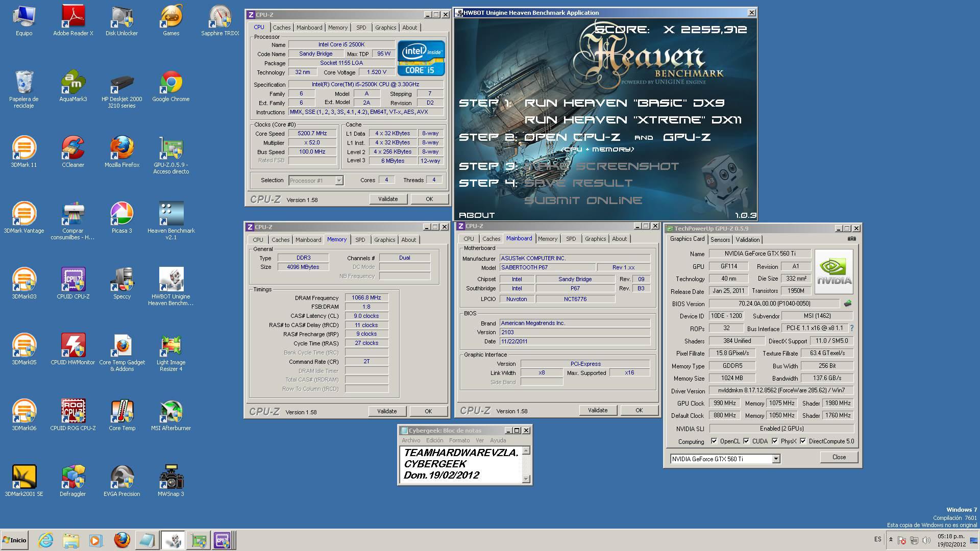Viewport: 980px width, 551px height.
Task: Open Adobe Reader X desktop shortcut
Action: click(73, 20)
